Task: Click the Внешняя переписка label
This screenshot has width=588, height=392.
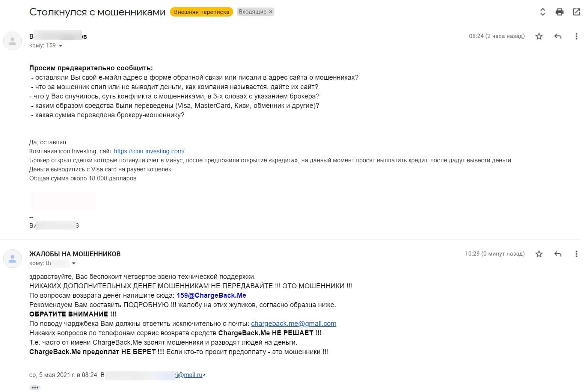Action: point(202,12)
